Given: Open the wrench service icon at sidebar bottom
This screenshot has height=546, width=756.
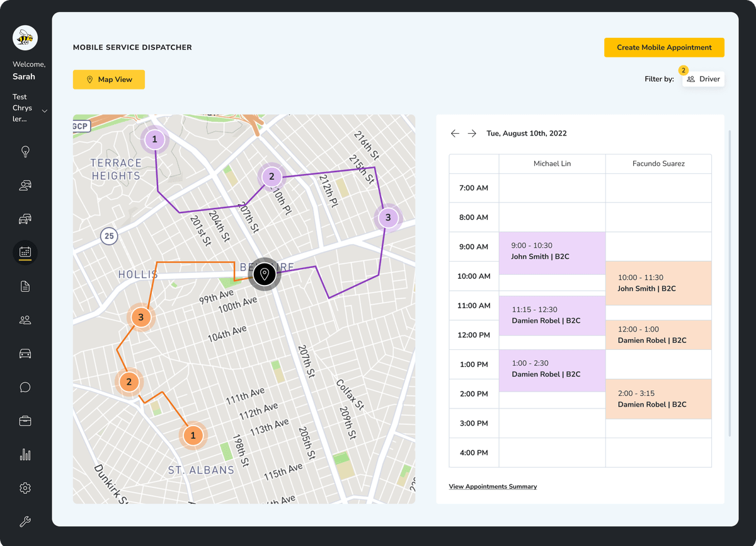Looking at the screenshot, I should [25, 521].
